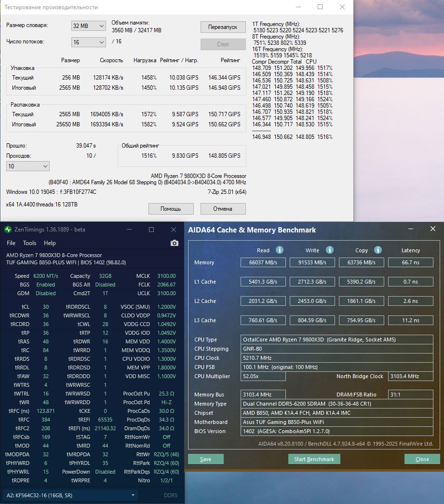Click the Отмена cancel button

223,209
